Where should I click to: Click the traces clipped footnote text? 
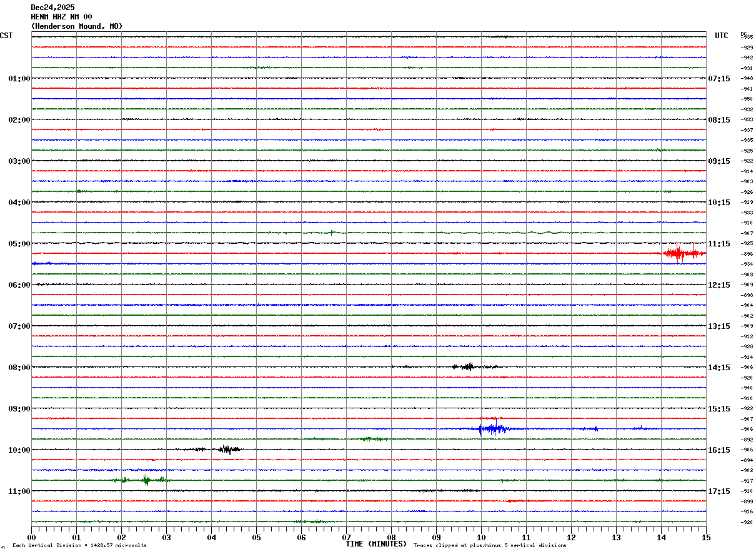(490, 546)
